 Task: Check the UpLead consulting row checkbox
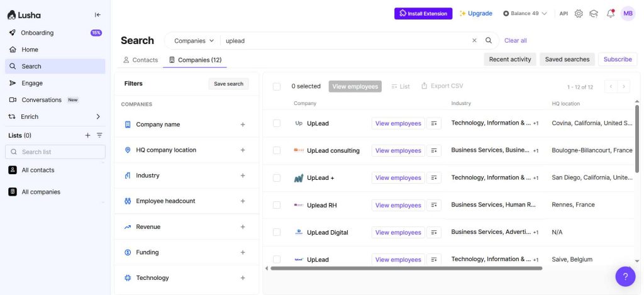[x=277, y=151]
